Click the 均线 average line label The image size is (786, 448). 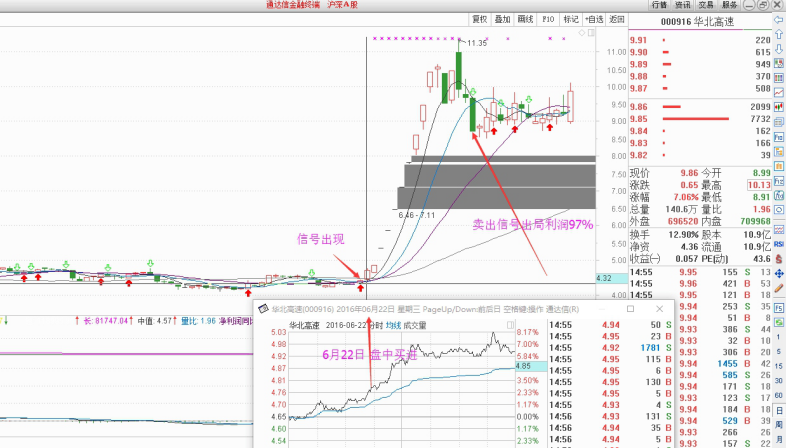[393, 325]
